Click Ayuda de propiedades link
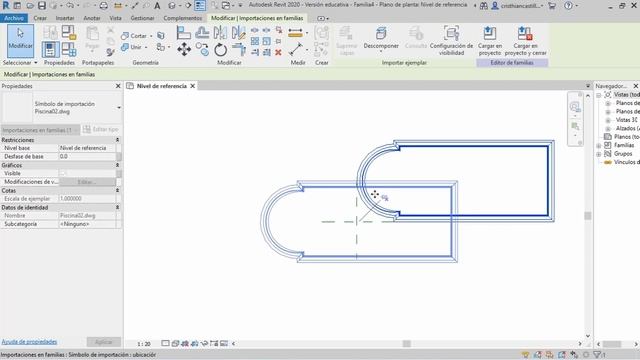Image resolution: width=640 pixels, height=360 pixels. 29,342
